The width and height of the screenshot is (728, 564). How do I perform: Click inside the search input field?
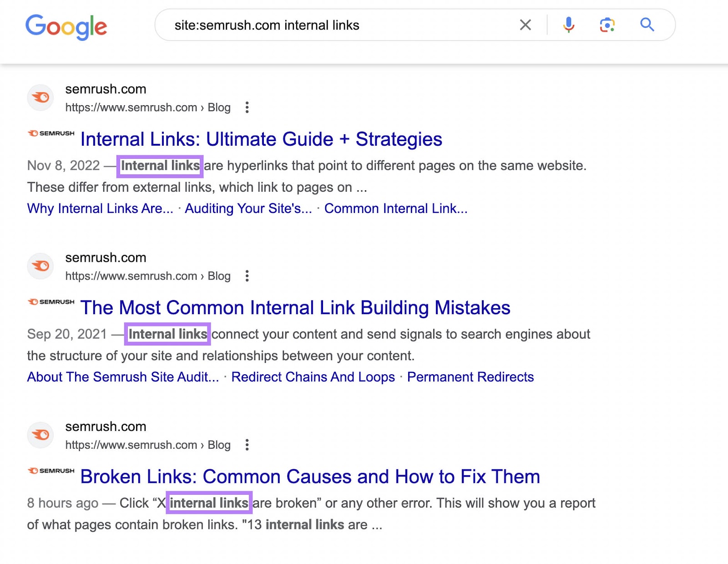click(318, 25)
